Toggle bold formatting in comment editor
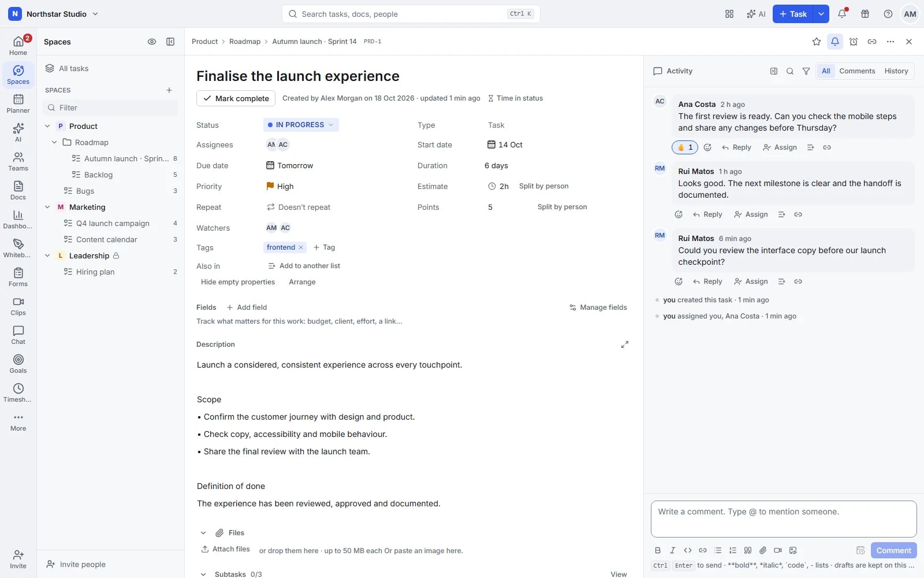The height and width of the screenshot is (578, 924). (x=658, y=550)
